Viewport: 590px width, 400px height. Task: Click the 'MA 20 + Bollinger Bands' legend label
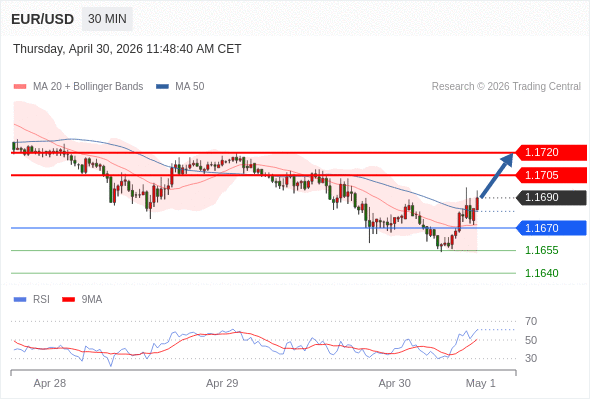coord(88,87)
